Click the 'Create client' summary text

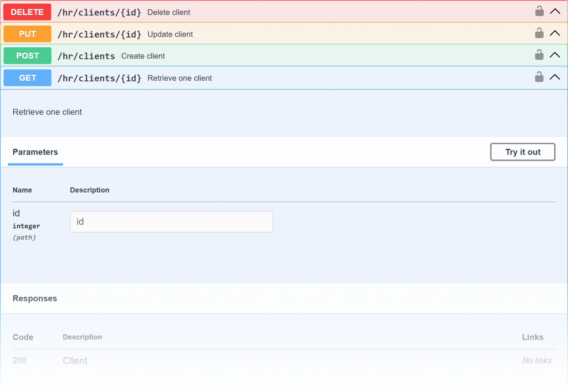[x=143, y=56]
